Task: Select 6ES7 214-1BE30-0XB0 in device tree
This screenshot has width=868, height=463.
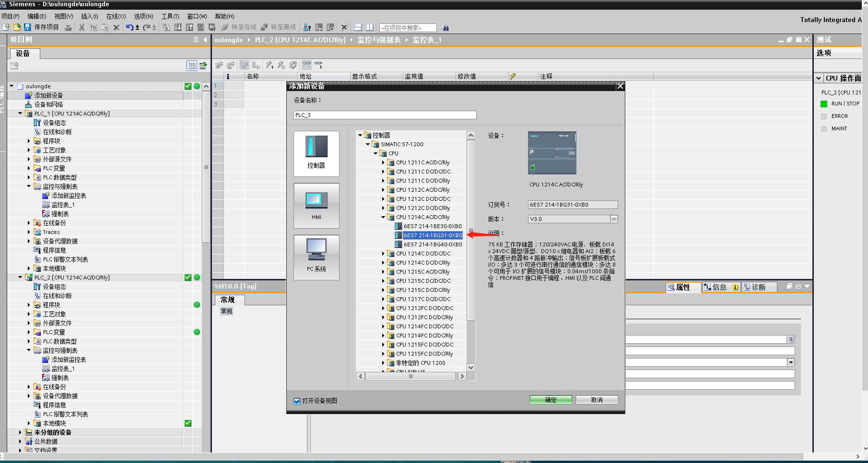Action: 433,226
